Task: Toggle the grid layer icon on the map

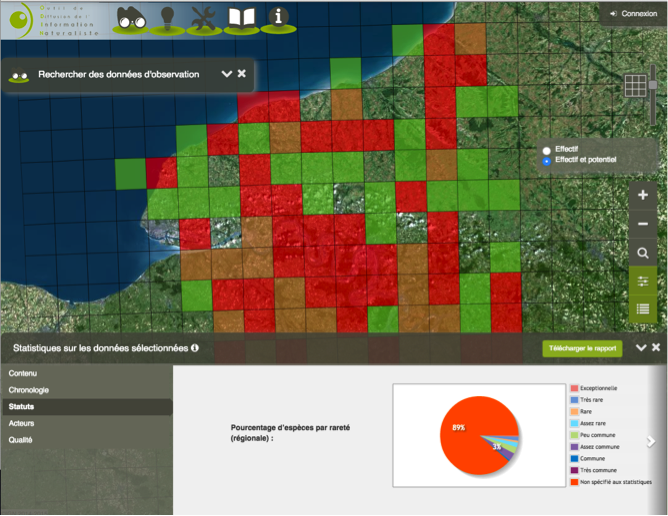Action: [636, 86]
